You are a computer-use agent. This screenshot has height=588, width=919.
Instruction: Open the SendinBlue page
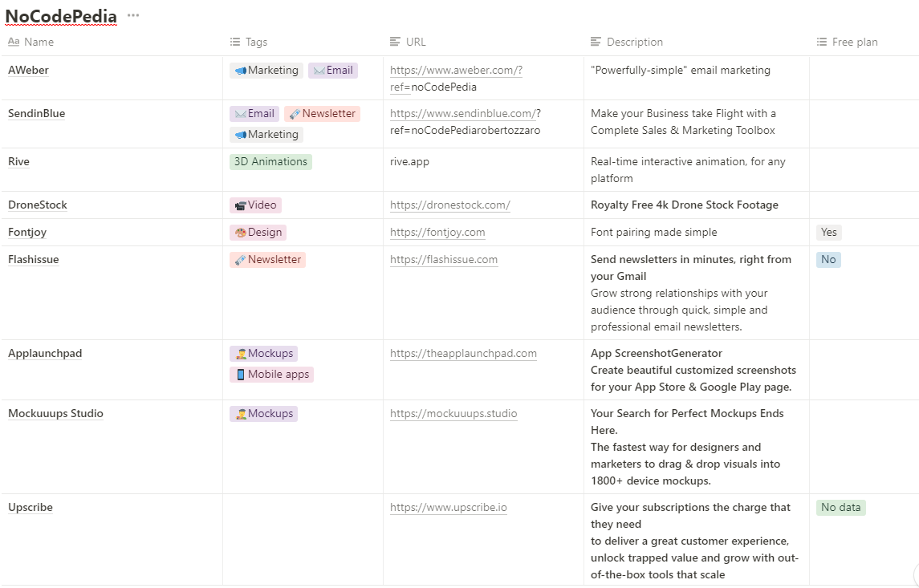(36, 114)
